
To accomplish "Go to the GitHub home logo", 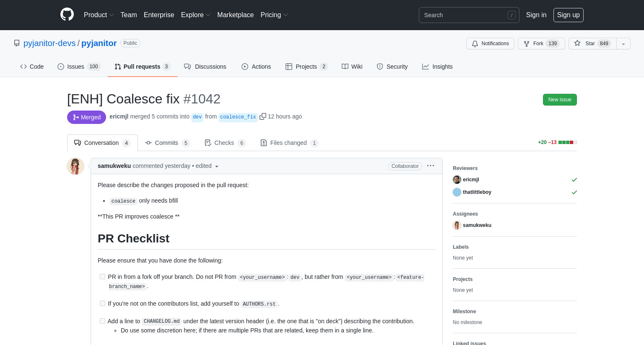I will [x=67, y=15].
